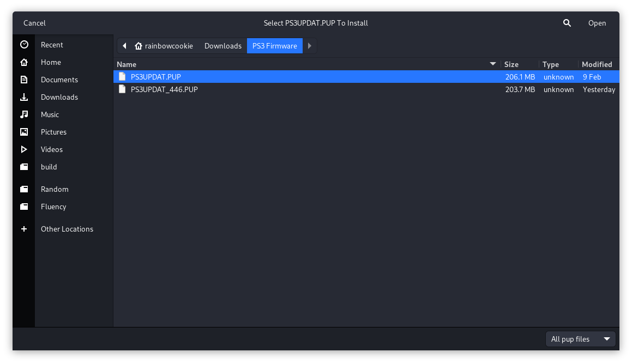Cancel the file selection dialog
Screen dimensions: 632x364
click(x=34, y=23)
